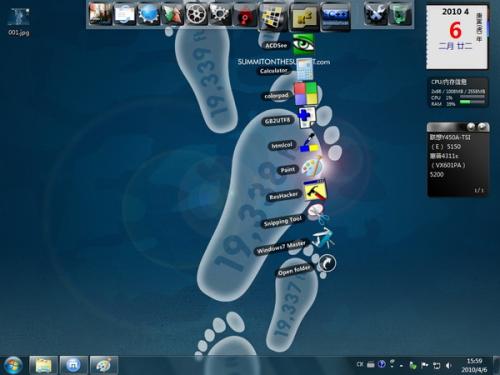The height and width of the screenshot is (375, 500).
Task: Click the green tray icon
Action: coord(413,365)
